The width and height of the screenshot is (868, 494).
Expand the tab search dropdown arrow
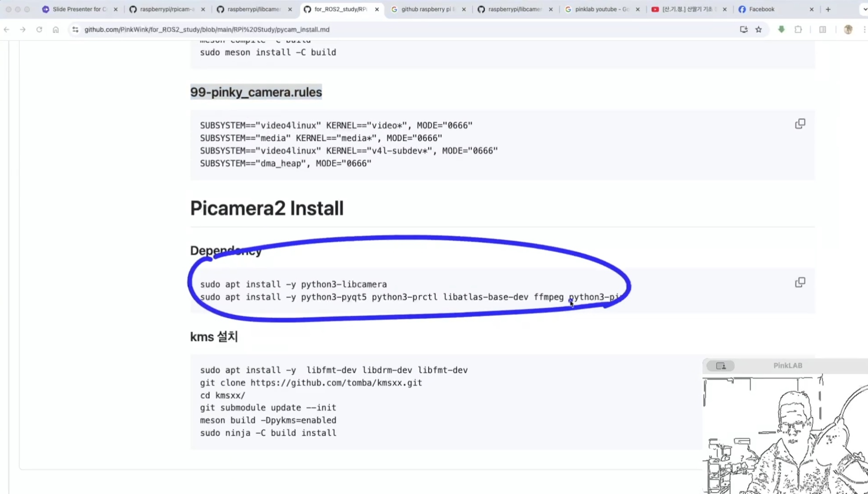click(x=864, y=9)
